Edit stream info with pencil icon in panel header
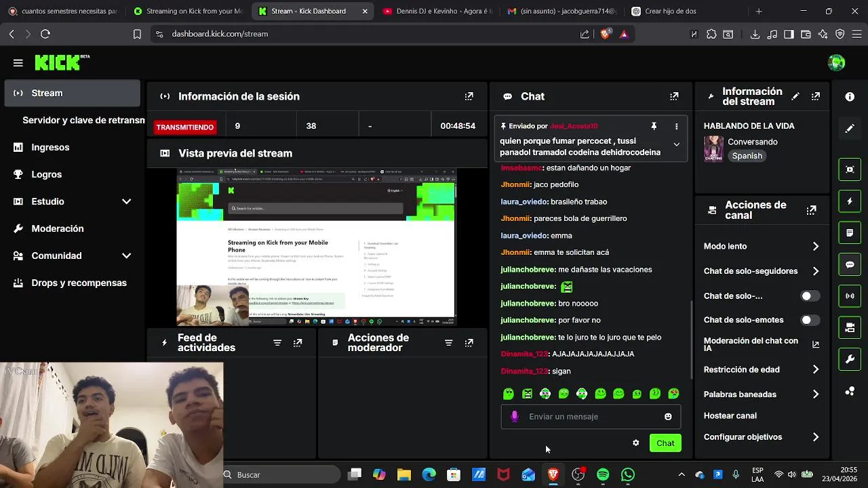The height and width of the screenshot is (488, 868). 795,96
